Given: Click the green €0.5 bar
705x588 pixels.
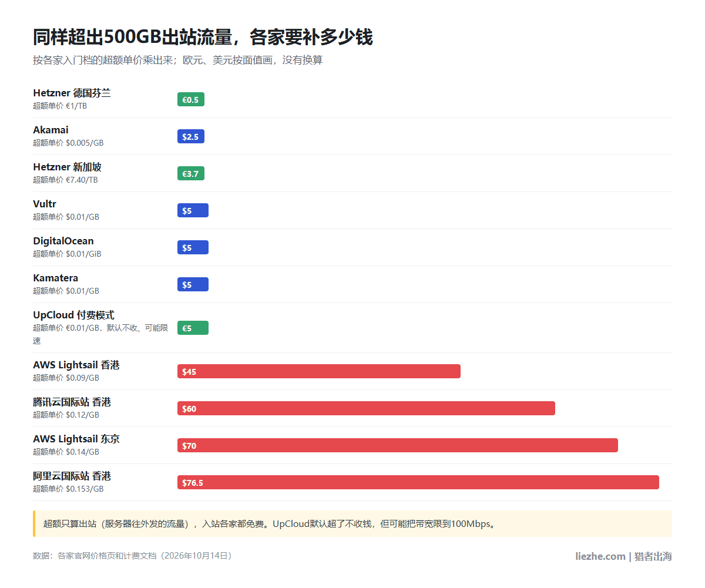Looking at the screenshot, I should tap(191, 99).
